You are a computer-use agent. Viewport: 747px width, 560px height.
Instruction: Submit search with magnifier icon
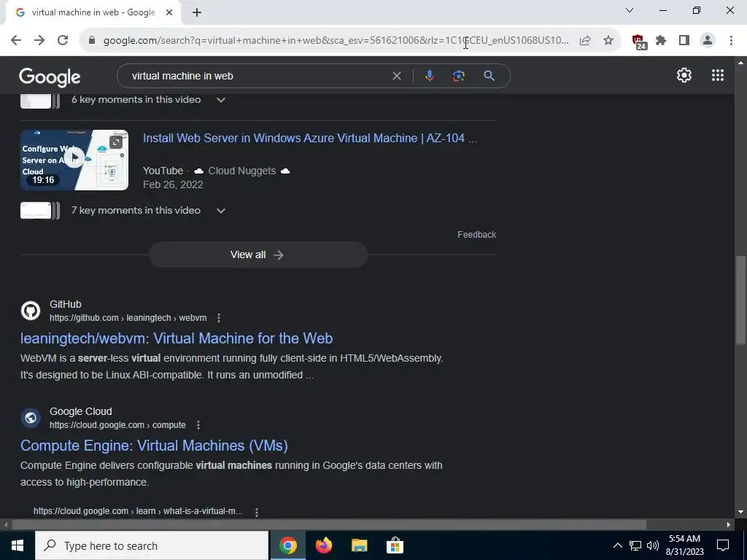pyautogui.click(x=489, y=76)
